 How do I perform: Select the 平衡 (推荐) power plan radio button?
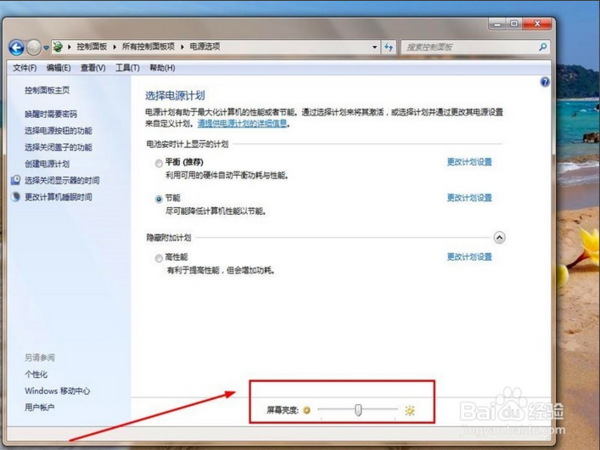tap(158, 163)
